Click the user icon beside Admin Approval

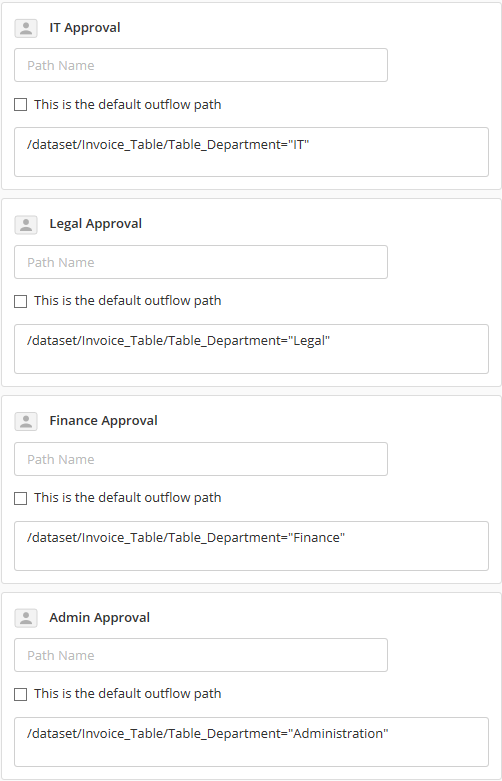pyautogui.click(x=26, y=618)
